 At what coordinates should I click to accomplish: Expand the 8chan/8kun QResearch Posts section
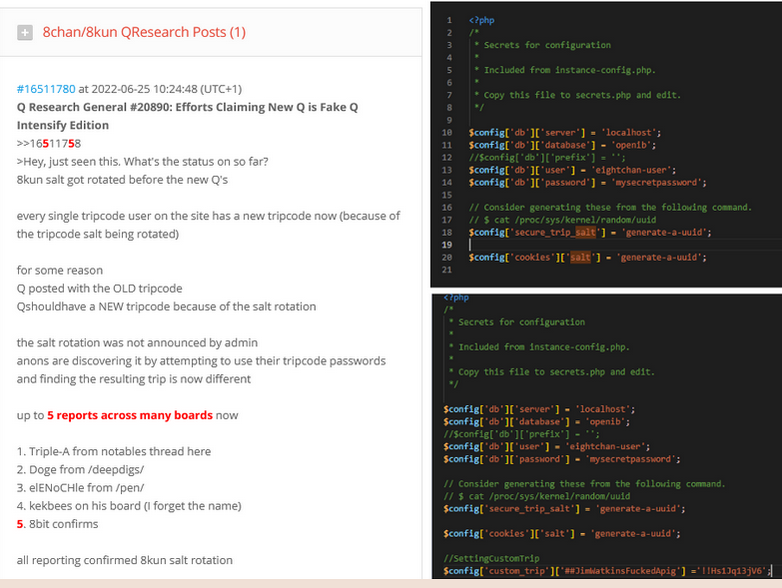[25, 32]
